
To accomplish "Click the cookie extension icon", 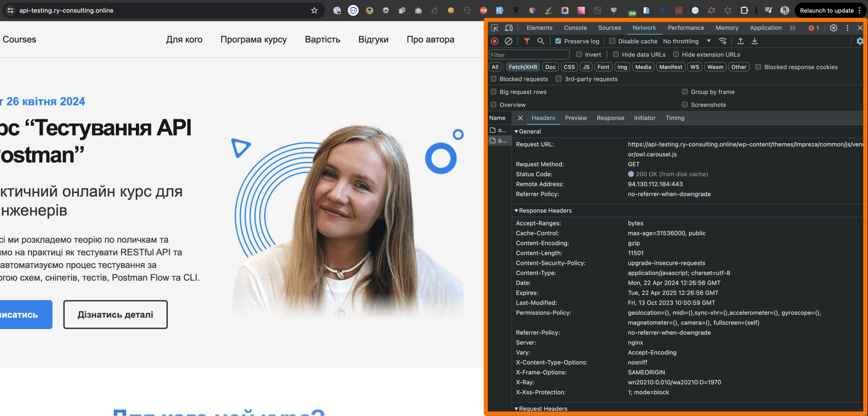I will click(451, 10).
